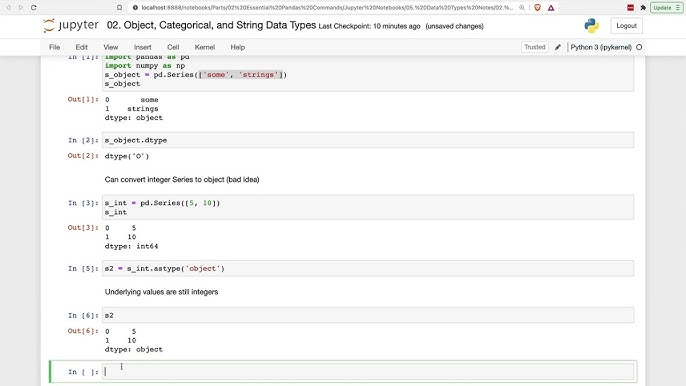
Task: Open the Brave Shields lion icon
Action: [537, 7]
